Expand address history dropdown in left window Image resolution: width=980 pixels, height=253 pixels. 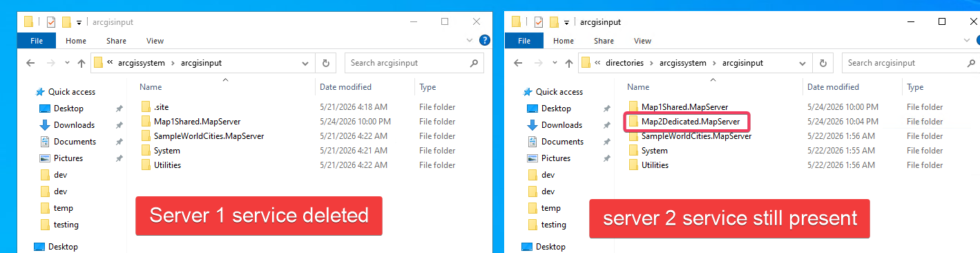click(306, 63)
